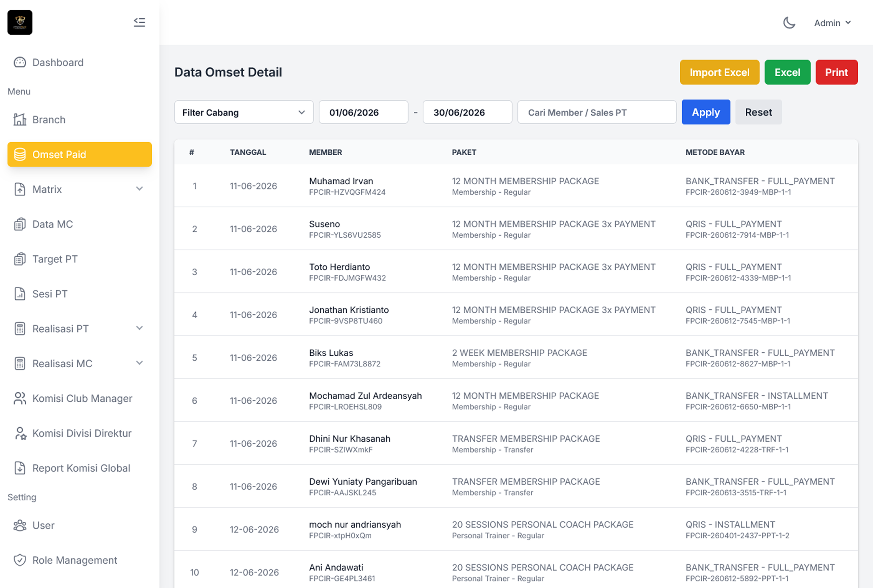This screenshot has width=873, height=588.
Task: Click the end date field 30/06/2026
Action: [x=467, y=112]
